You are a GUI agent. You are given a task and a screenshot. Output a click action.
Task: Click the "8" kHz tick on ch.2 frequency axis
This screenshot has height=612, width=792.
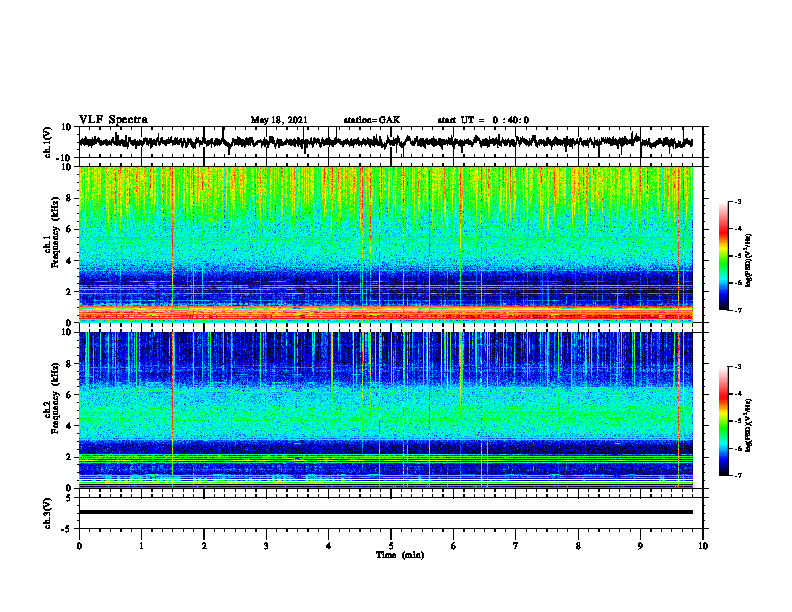[x=69, y=364]
